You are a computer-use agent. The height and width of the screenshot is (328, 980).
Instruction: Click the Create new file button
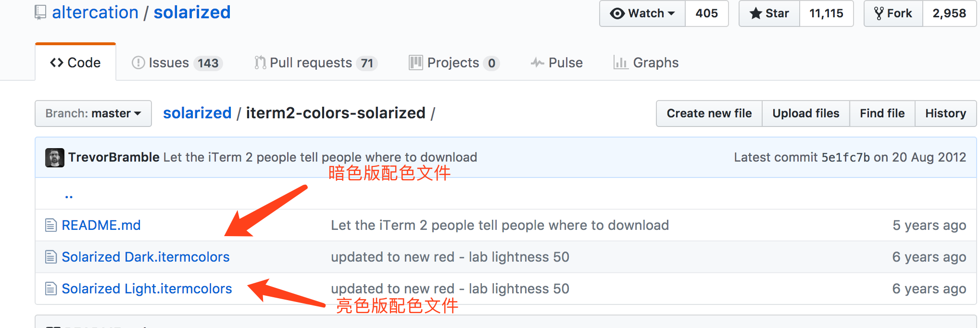(709, 114)
